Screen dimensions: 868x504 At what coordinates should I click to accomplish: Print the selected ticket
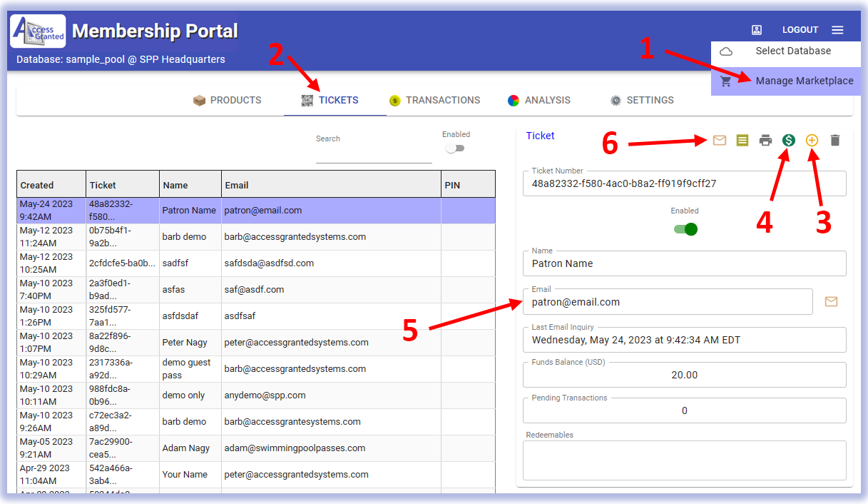(765, 141)
